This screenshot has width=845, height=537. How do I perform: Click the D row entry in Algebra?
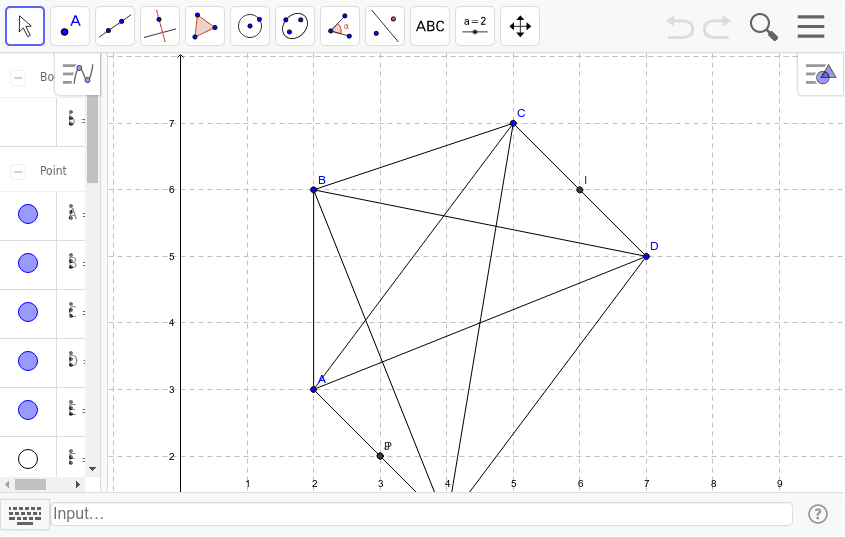click(71, 361)
